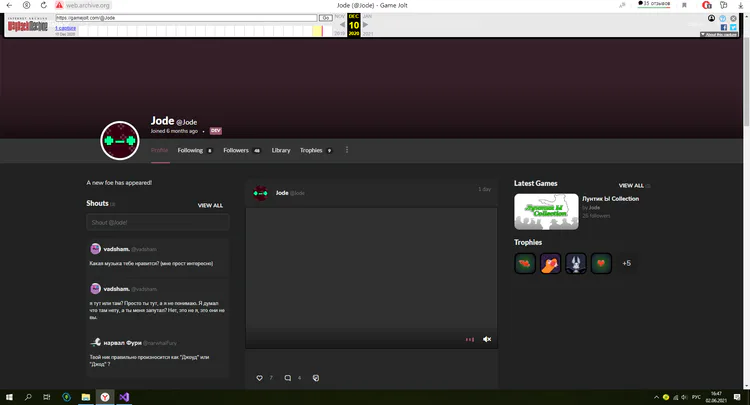The image size is (750, 405).
Task: Open нарвал Фури's avatar in shouts
Action: [x=96, y=342]
